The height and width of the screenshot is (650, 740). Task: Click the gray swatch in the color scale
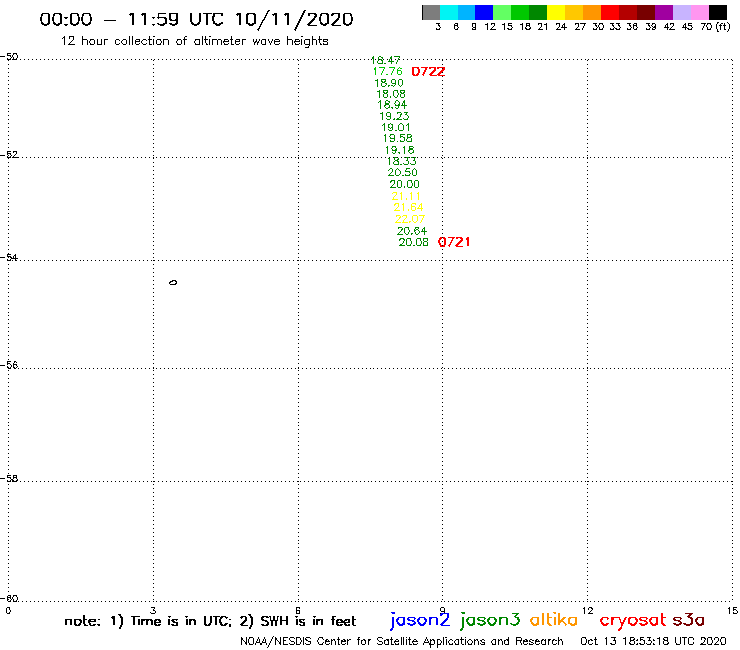(431, 12)
